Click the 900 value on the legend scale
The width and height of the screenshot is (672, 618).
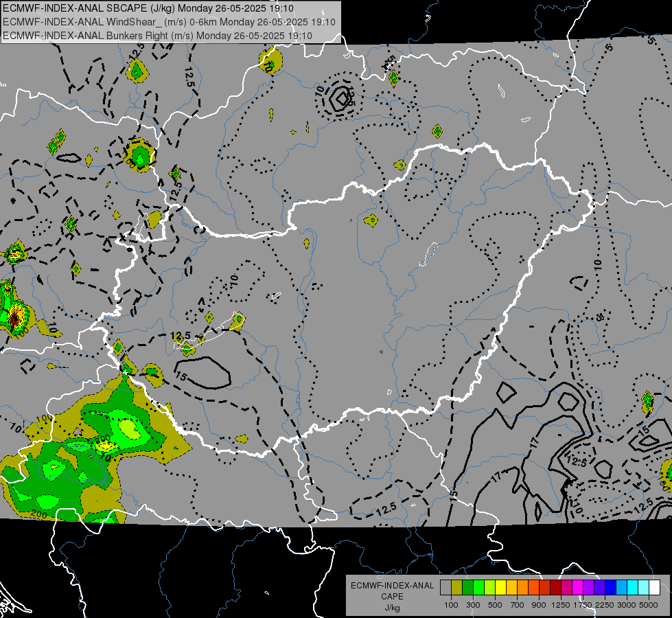coord(539,605)
